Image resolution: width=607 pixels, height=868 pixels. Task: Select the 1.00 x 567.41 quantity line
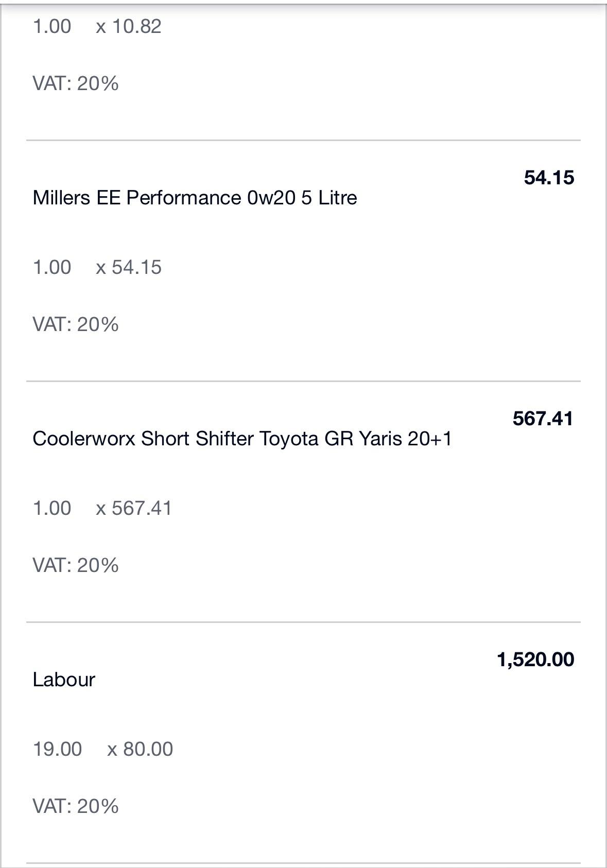click(x=102, y=508)
